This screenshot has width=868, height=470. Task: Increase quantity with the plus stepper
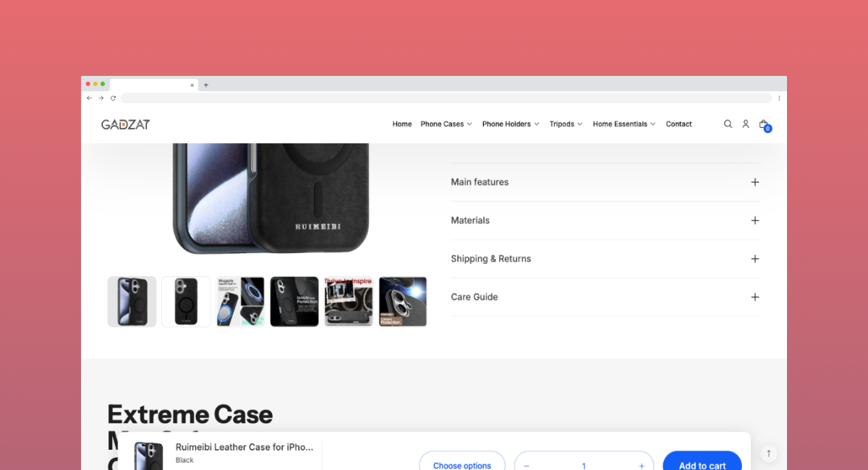(641, 466)
